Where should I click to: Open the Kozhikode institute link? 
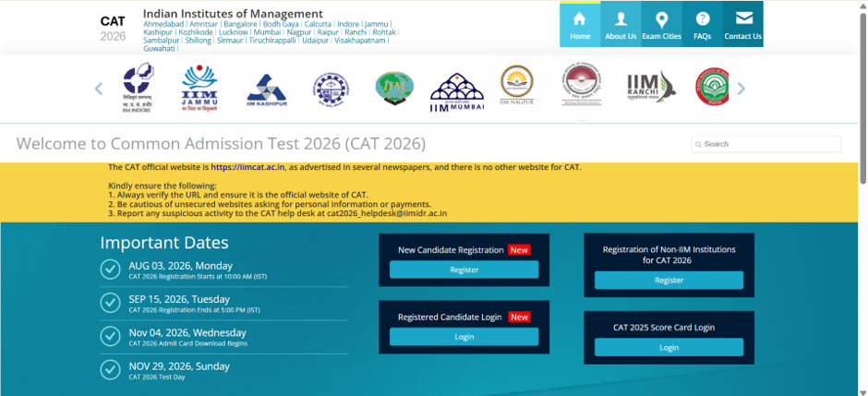point(196,32)
